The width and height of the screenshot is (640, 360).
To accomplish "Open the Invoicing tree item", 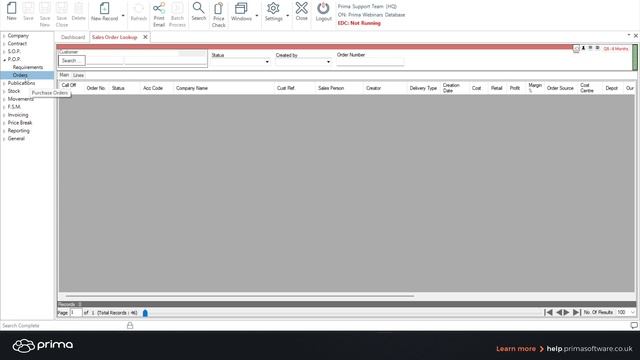I will pyautogui.click(x=18, y=115).
